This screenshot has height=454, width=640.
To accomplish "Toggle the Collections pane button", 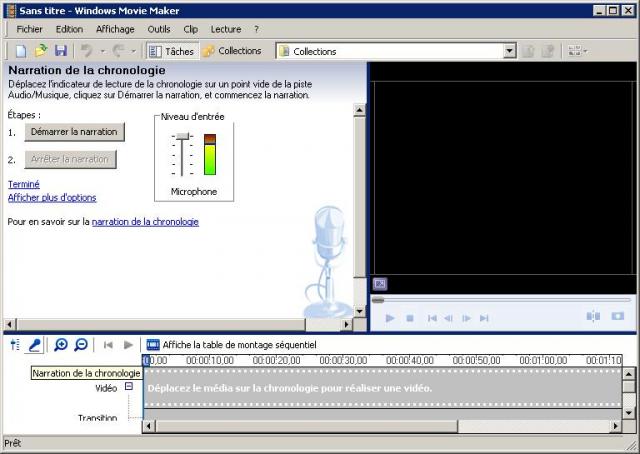I will point(232,51).
